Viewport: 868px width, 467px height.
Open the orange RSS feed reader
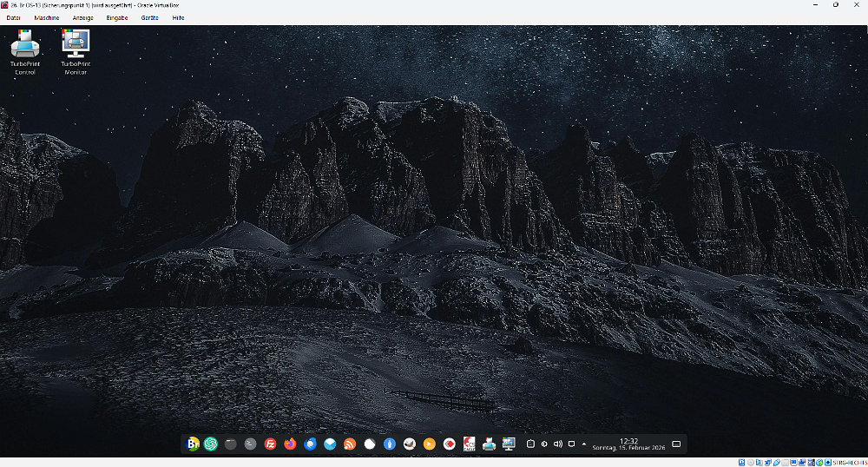(x=350, y=444)
